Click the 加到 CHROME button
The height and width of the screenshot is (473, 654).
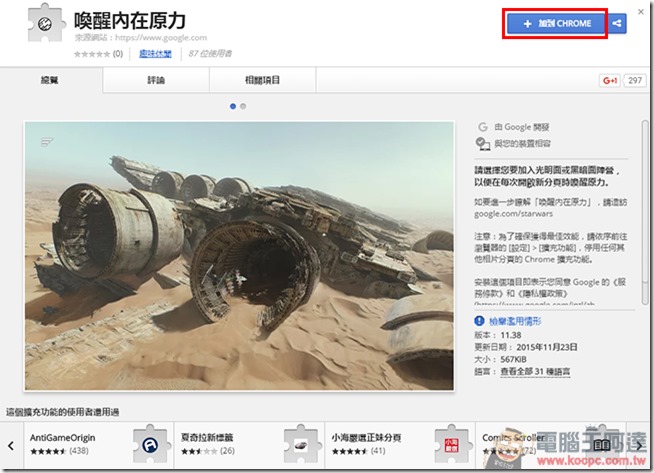click(556, 23)
